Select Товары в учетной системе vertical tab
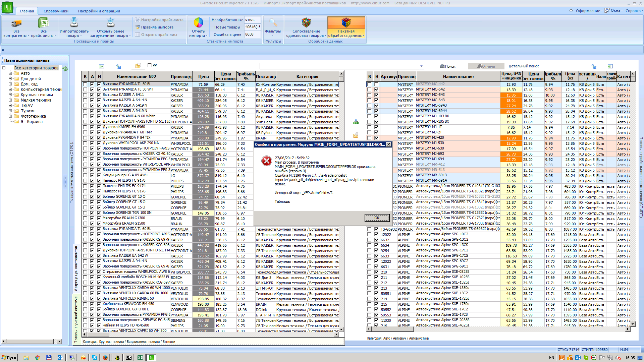 coord(76,319)
